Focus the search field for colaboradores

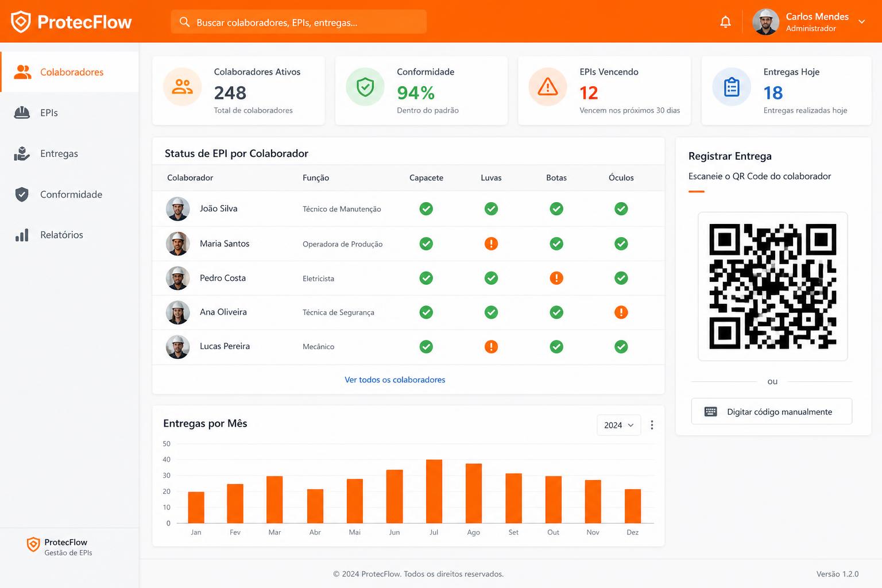[299, 22]
